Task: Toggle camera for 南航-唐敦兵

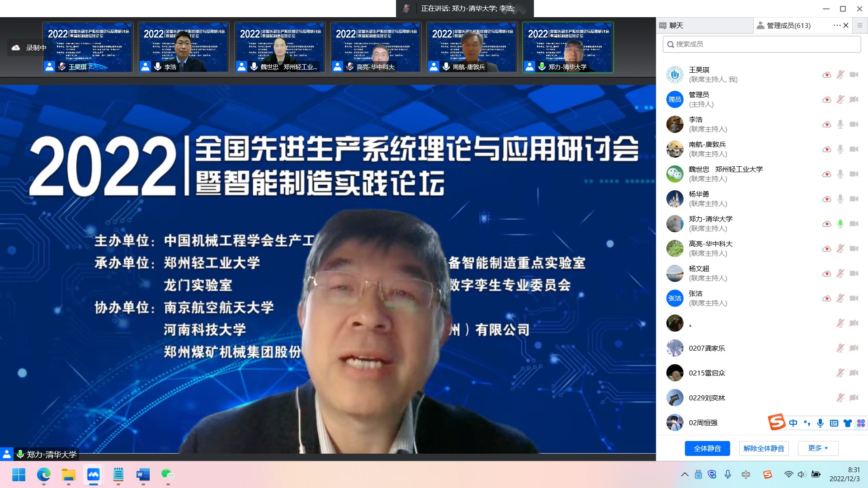Action: tap(854, 149)
